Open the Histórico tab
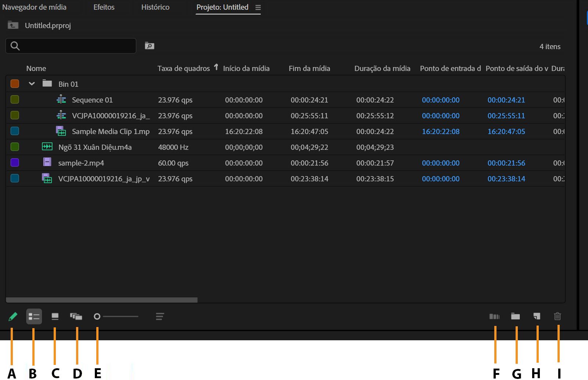This screenshot has width=588, height=380. pos(155,7)
